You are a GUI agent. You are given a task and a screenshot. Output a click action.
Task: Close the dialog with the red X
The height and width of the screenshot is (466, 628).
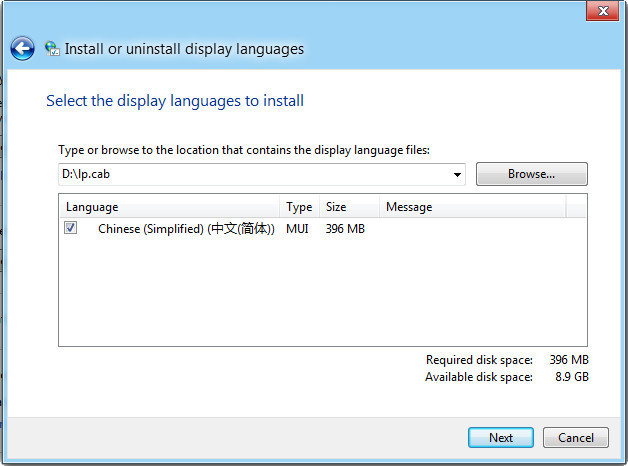[603, 11]
